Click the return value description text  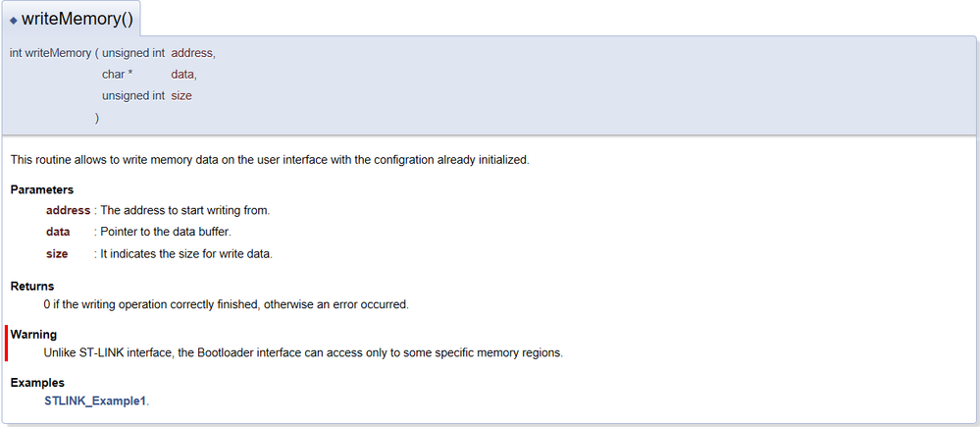(x=226, y=304)
